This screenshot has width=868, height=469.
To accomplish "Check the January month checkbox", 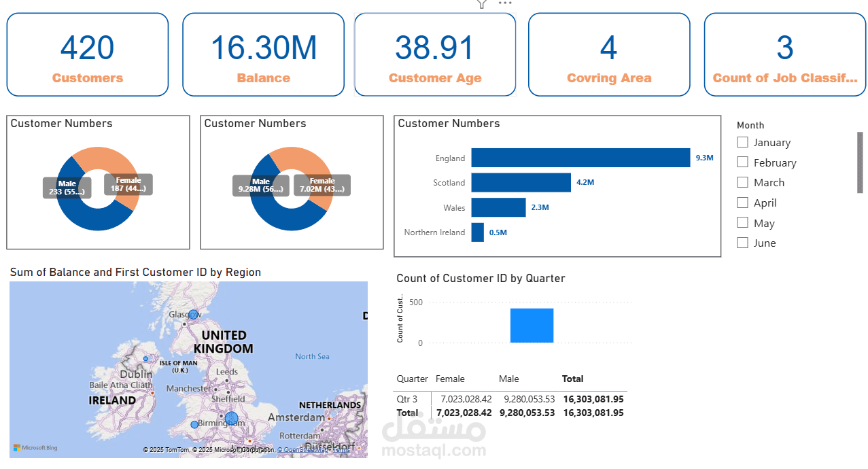I will click(x=743, y=142).
